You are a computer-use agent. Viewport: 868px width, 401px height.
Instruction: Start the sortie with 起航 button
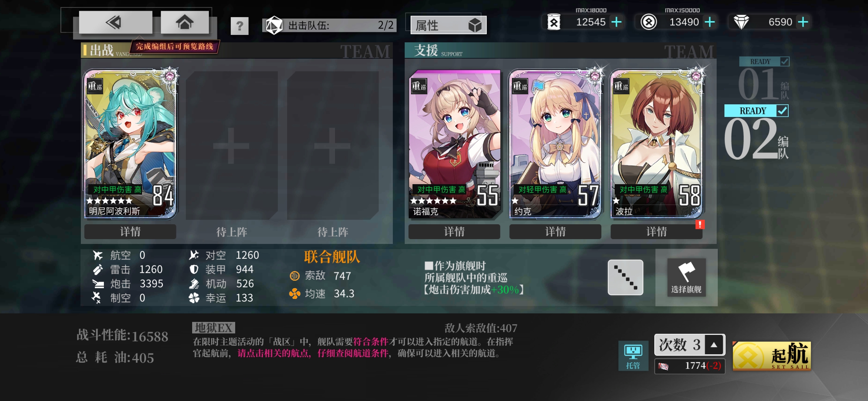pos(772,356)
